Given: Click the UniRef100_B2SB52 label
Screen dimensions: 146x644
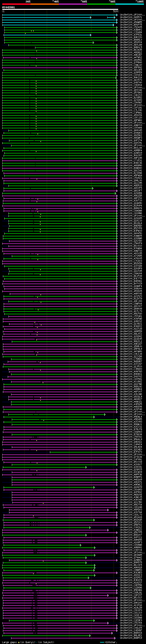Looking at the screenshot, I should (131, 98).
